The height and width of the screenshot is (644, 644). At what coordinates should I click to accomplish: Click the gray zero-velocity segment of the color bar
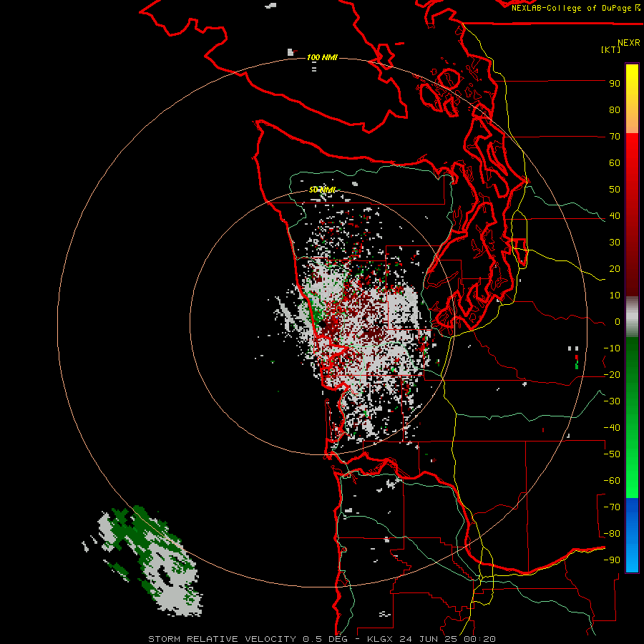[x=632, y=317]
